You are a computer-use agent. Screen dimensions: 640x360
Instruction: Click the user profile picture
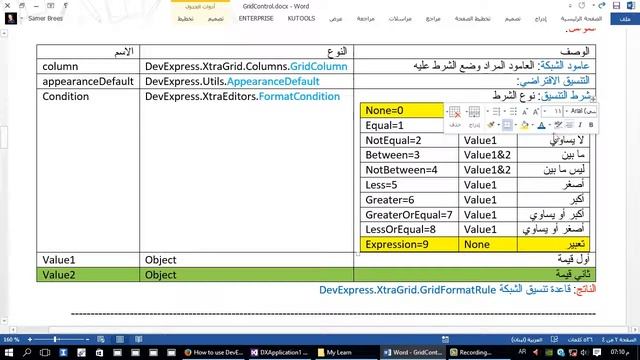pyautogui.click(x=11, y=18)
